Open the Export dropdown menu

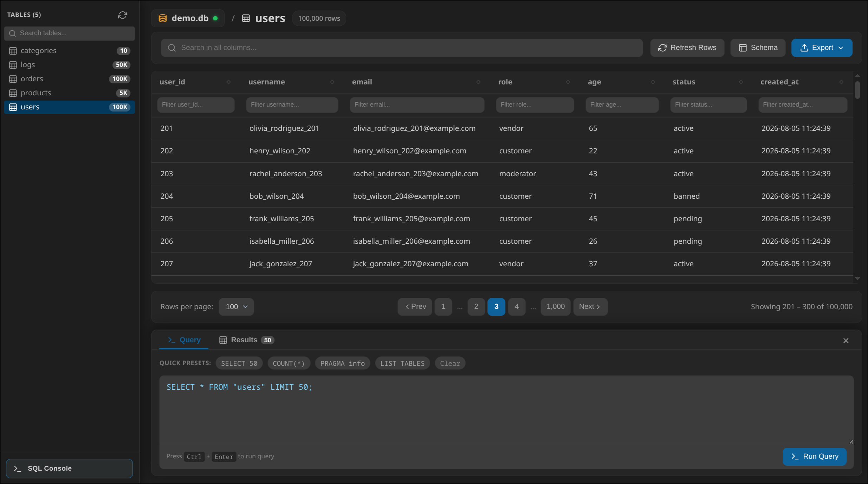click(822, 48)
